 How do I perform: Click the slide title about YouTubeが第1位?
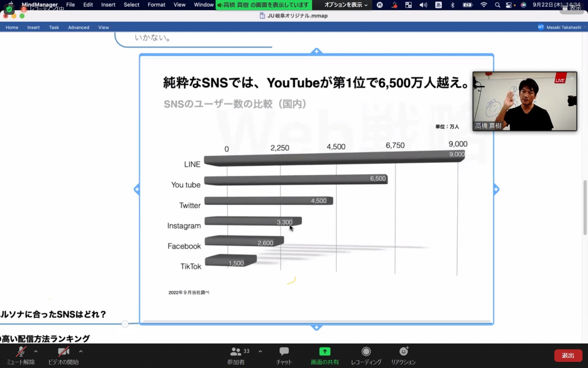point(316,83)
